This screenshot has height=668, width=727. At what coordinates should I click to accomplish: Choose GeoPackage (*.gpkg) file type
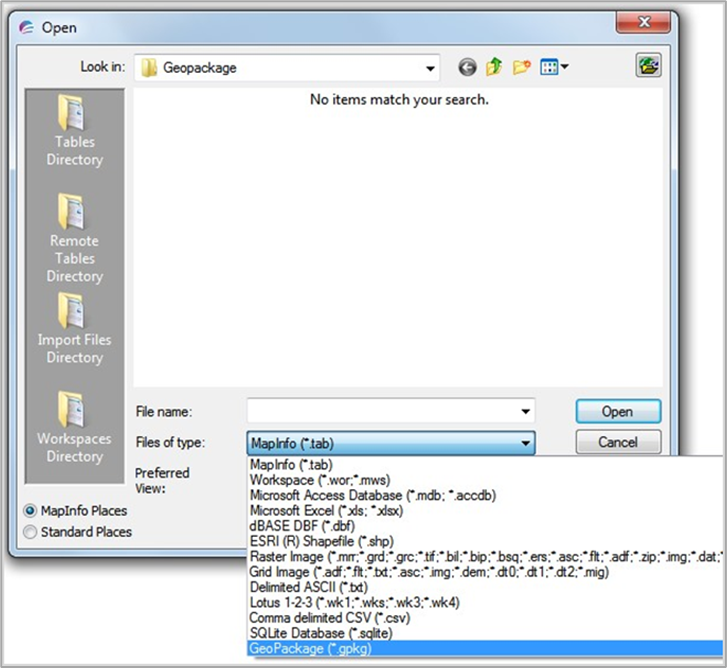[485, 648]
